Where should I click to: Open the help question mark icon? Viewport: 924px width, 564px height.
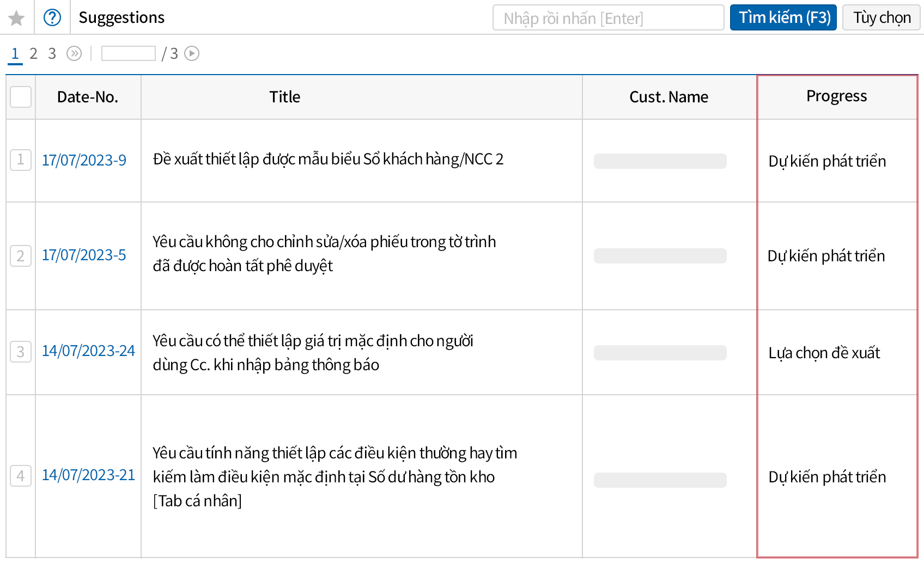[52, 18]
